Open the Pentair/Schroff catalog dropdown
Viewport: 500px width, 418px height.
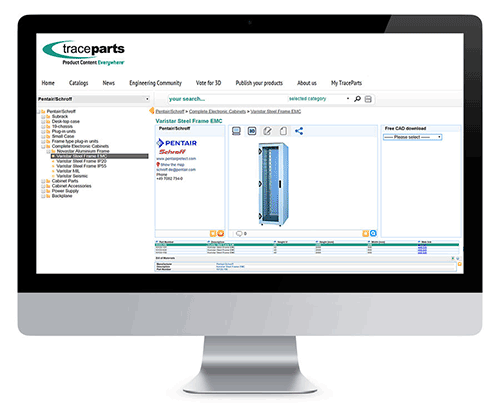(94, 99)
